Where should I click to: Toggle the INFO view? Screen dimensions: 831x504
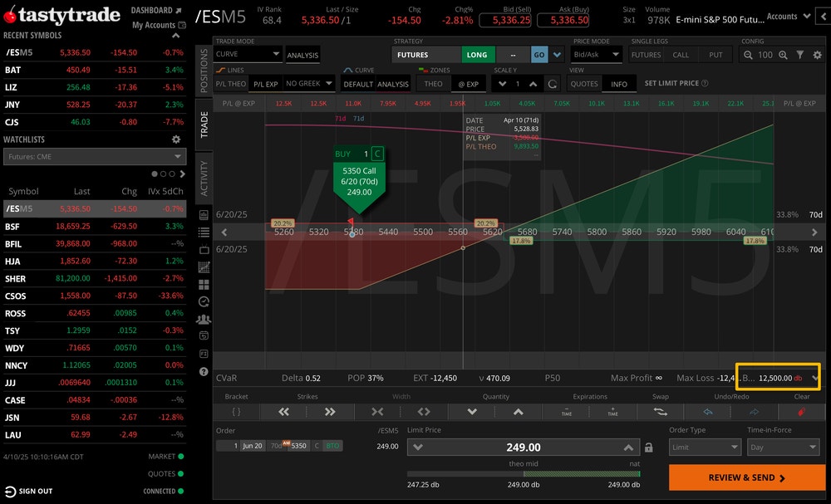[x=618, y=84]
